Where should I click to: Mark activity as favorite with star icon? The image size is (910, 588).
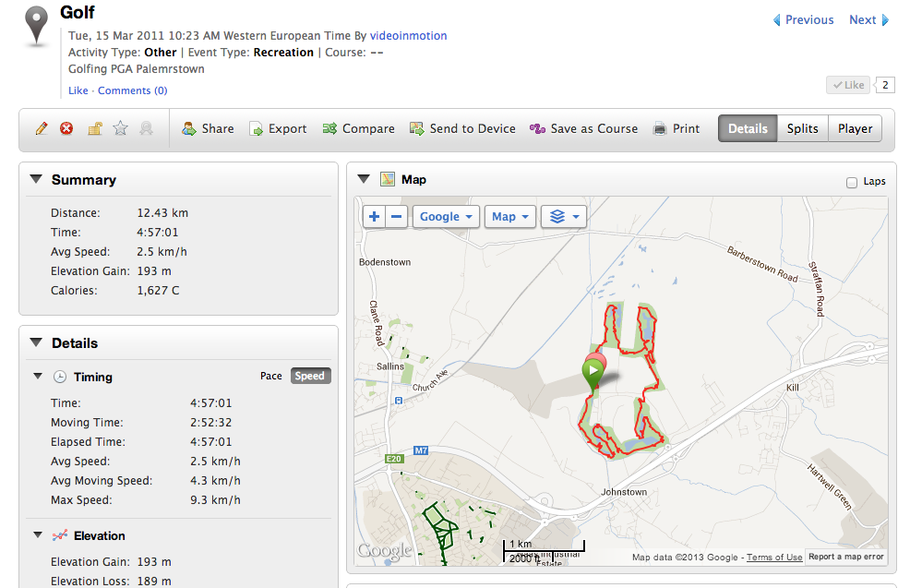(x=120, y=127)
